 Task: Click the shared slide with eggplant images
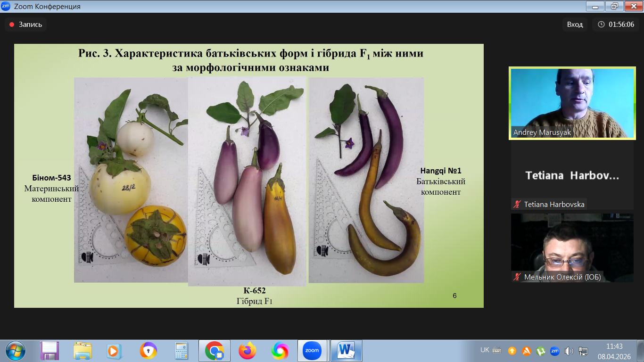click(x=248, y=175)
